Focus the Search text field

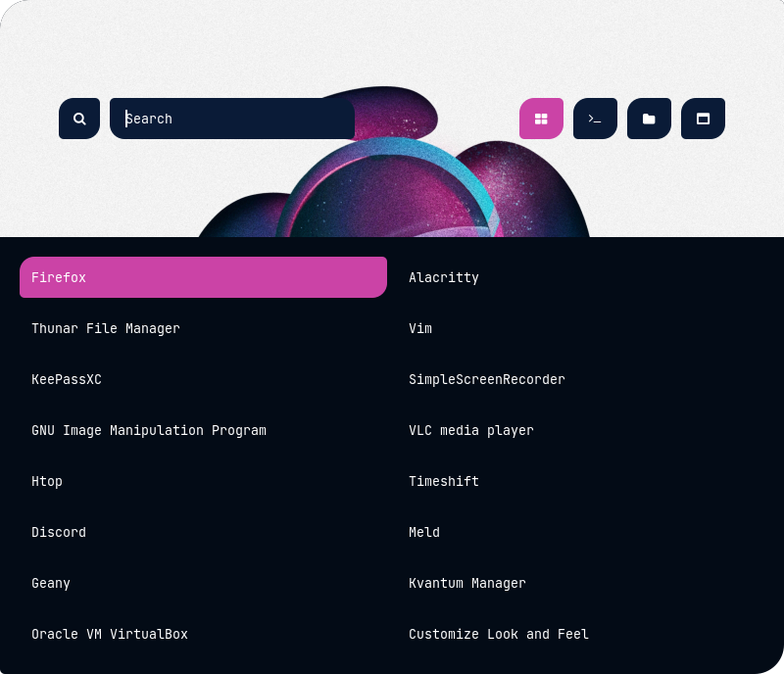232,119
